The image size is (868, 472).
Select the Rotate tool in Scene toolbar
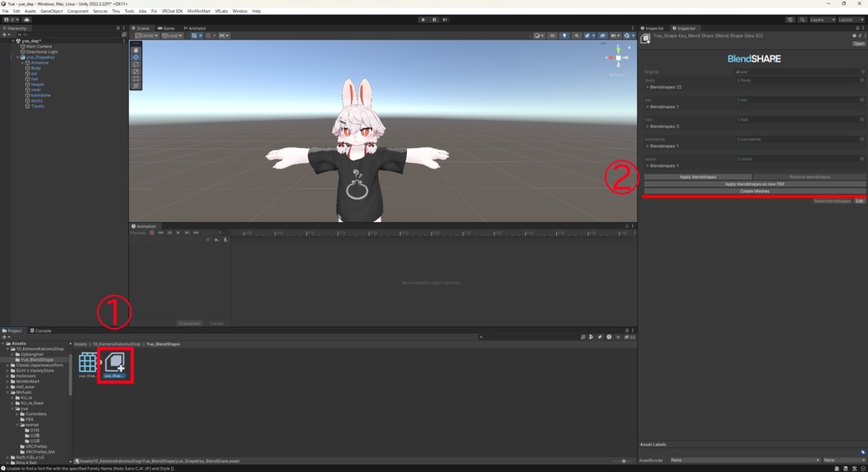point(136,64)
